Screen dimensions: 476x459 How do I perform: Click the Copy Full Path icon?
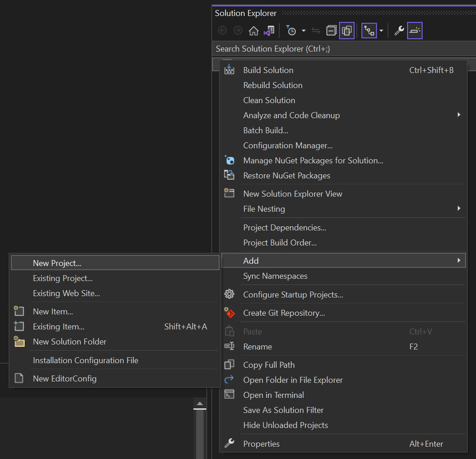click(229, 364)
